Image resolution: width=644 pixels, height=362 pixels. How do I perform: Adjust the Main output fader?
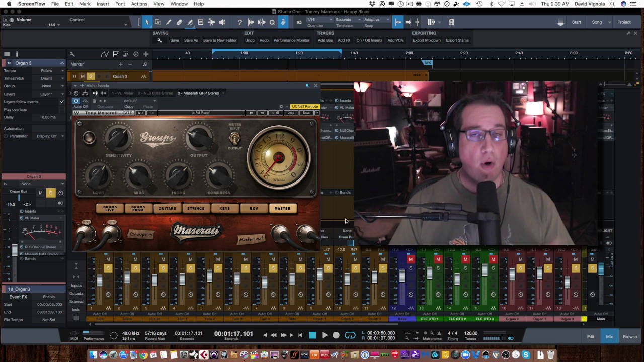[601, 269]
